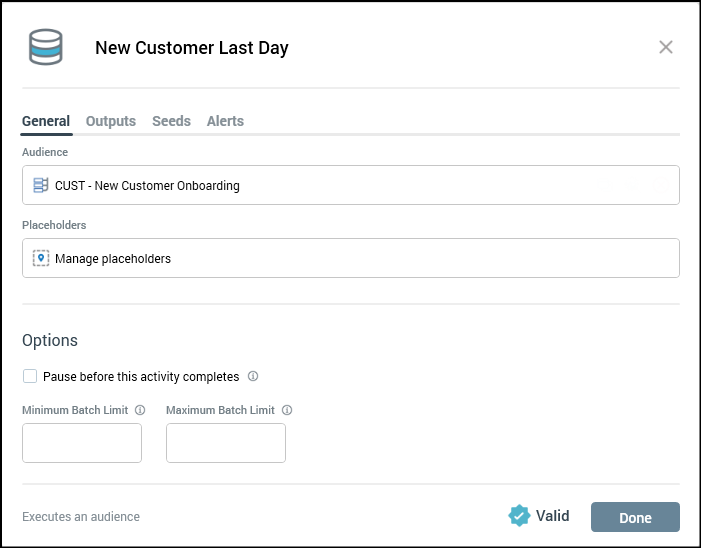This screenshot has width=701, height=548.
Task: Click the database activity icon in header
Action: [x=46, y=48]
